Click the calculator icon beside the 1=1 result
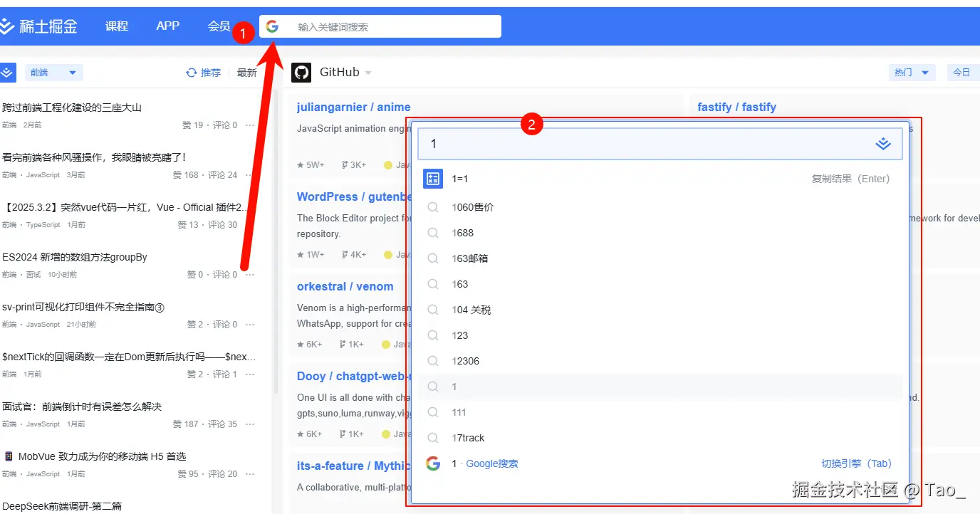Screen dimensions: 980x514 [x=432, y=178]
